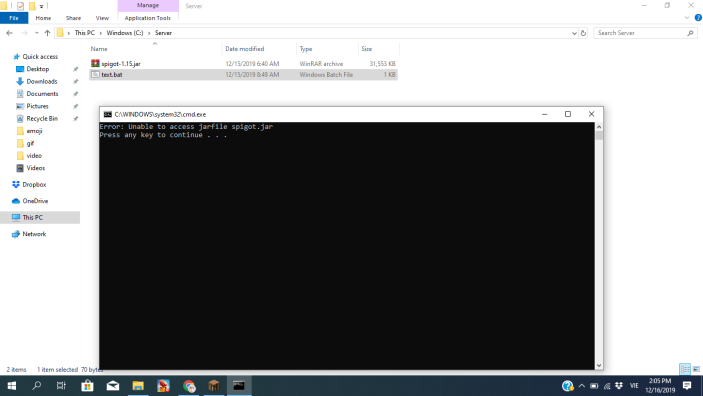Viewport: 703px width, 396px height.
Task: Open the gif folder in sidebar
Action: (x=30, y=144)
